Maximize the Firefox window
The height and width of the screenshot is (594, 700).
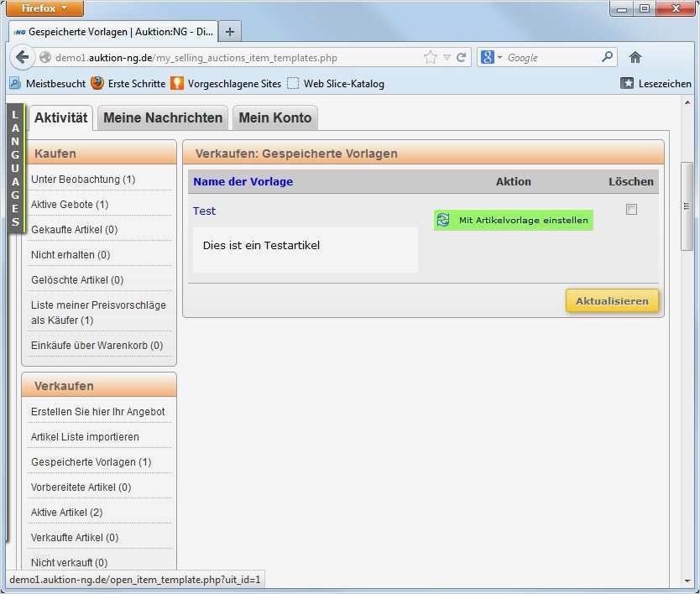(645, 8)
